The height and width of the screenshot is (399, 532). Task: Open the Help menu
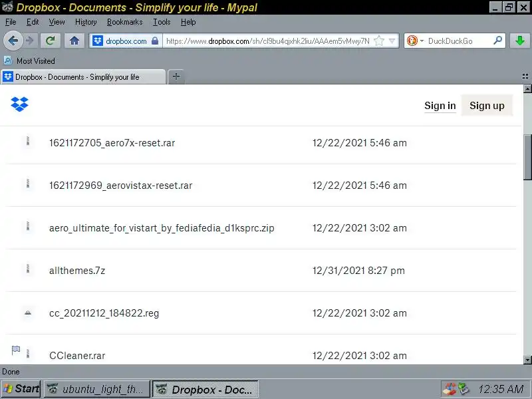pos(188,22)
